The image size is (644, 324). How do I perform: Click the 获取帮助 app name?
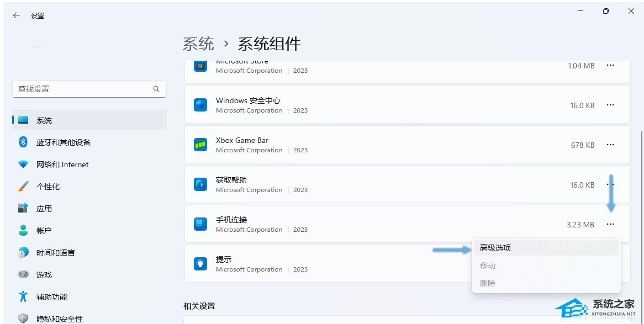coord(231,180)
